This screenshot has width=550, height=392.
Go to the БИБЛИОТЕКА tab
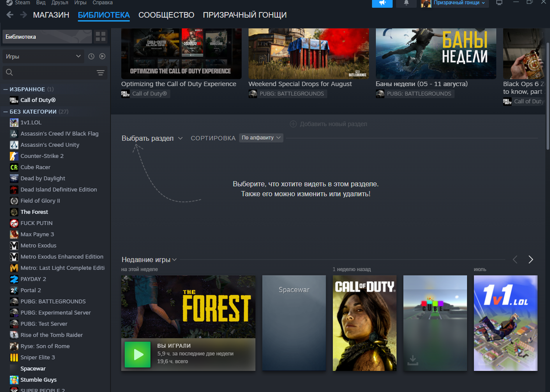104,15
